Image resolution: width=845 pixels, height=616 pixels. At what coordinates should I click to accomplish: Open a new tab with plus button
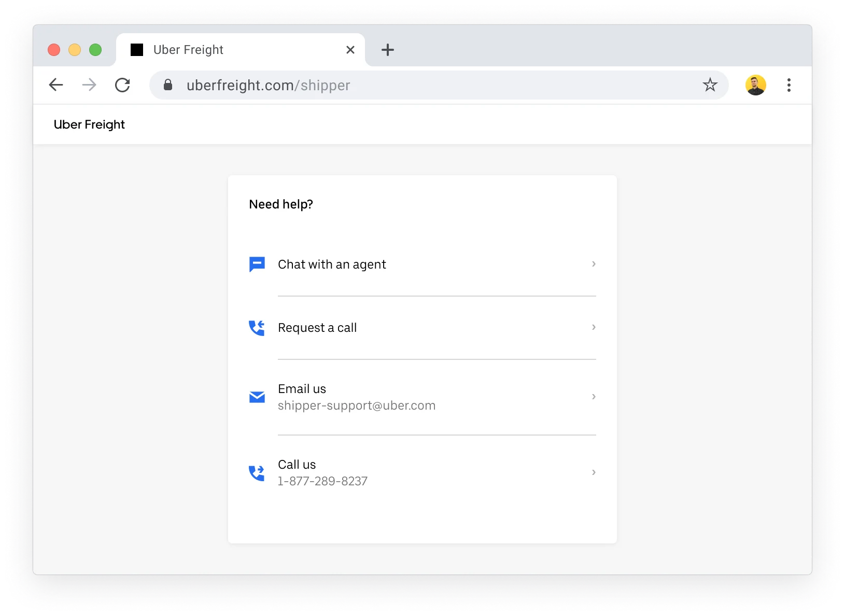click(x=388, y=50)
